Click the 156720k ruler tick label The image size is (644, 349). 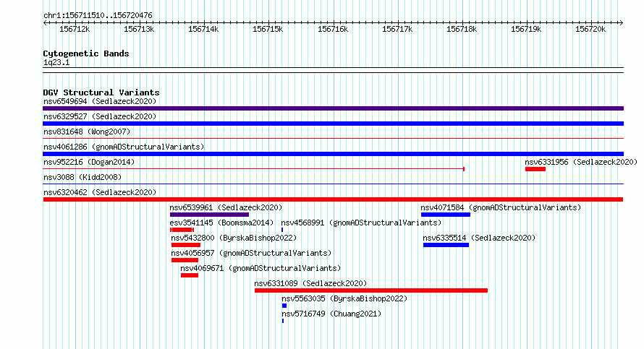click(590, 30)
